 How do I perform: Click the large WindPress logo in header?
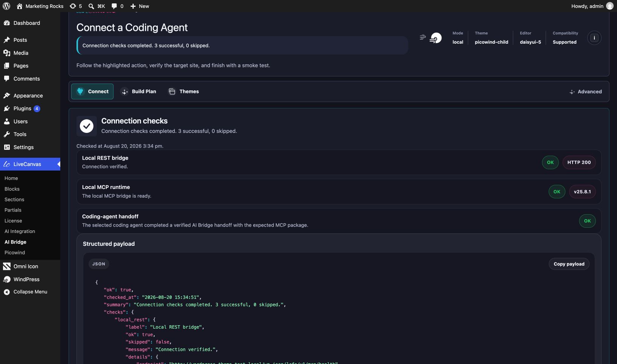coord(436,38)
